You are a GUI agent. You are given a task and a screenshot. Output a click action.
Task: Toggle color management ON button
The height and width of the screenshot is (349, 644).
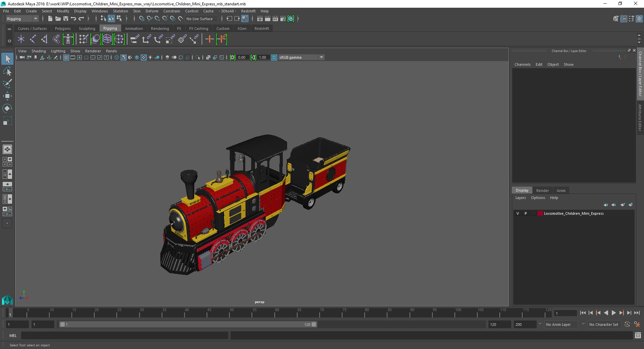[274, 57]
